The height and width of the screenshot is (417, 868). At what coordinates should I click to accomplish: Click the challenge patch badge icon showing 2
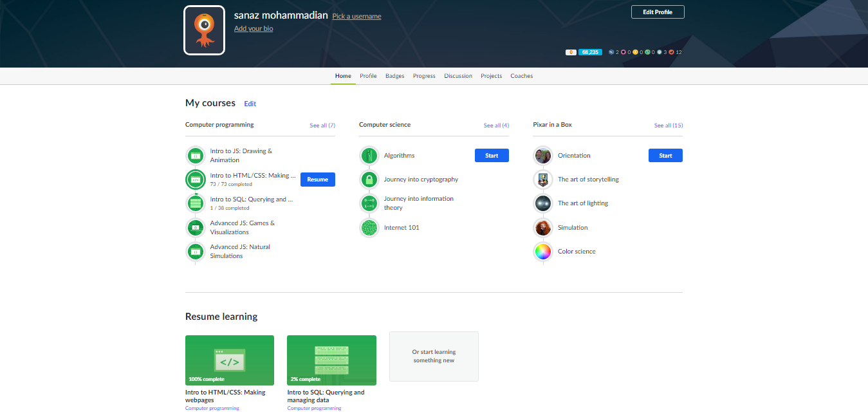click(x=611, y=52)
